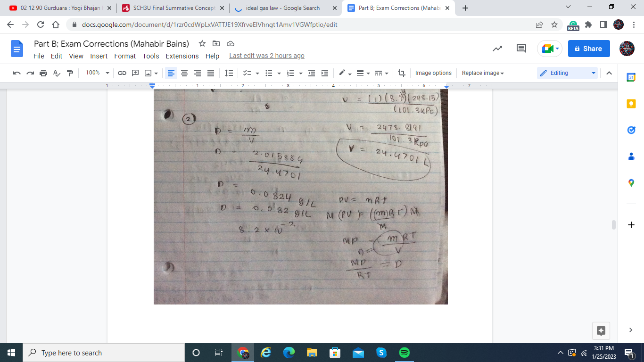Open the zoom level dropdown showing 100%
Image resolution: width=644 pixels, height=362 pixels.
(97, 73)
